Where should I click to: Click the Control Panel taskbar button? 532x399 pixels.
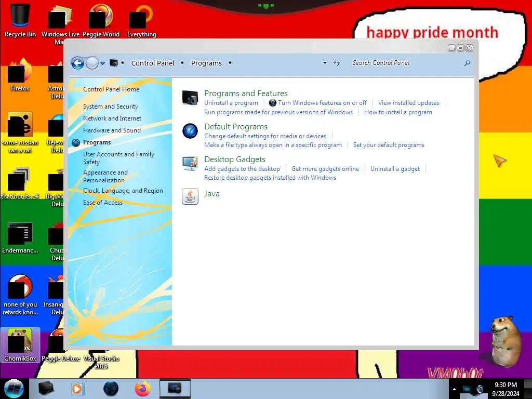point(175,389)
